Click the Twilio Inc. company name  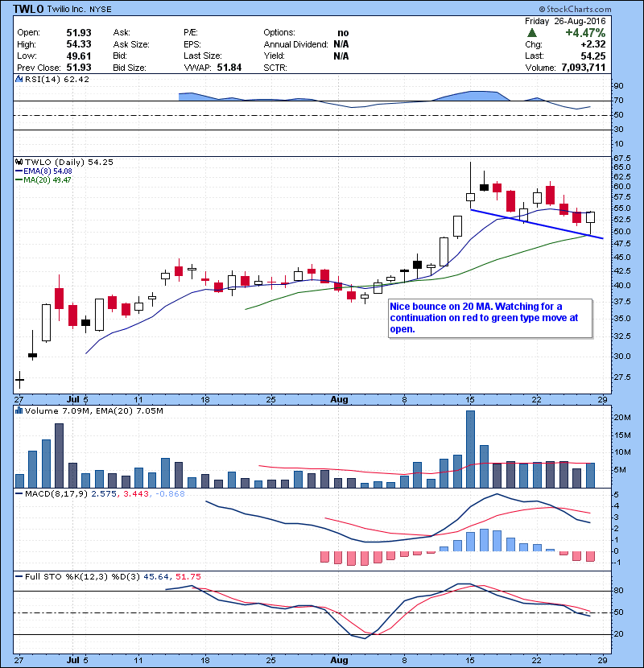[66, 10]
